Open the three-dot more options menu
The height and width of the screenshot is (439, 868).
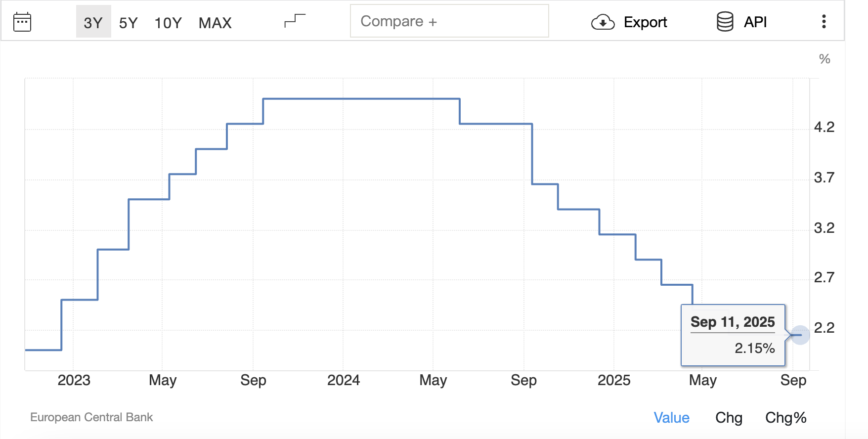(x=824, y=22)
